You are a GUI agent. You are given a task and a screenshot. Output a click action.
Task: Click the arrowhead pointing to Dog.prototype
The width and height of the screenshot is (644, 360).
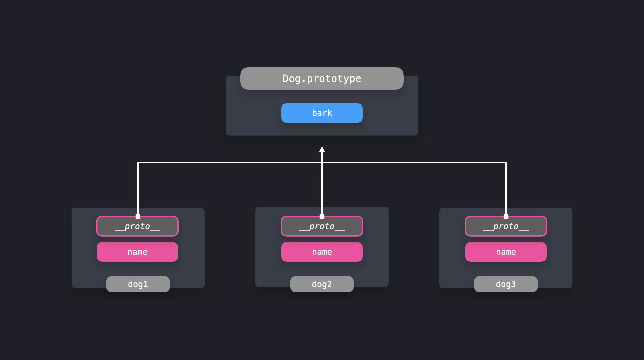click(322, 150)
